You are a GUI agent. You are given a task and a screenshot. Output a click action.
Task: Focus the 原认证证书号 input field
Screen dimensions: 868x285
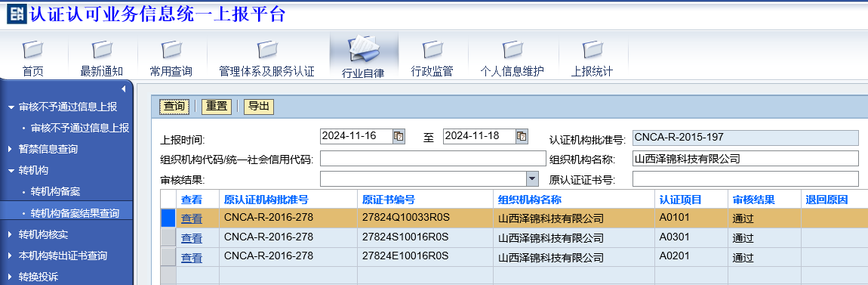click(746, 178)
